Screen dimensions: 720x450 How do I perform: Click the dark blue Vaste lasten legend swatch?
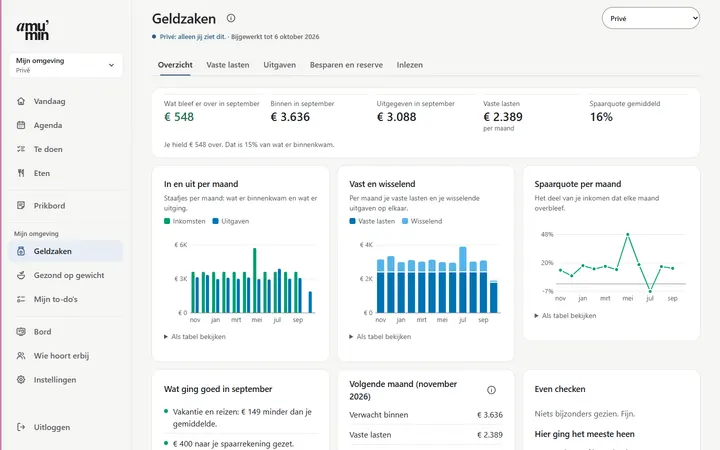tap(352, 221)
